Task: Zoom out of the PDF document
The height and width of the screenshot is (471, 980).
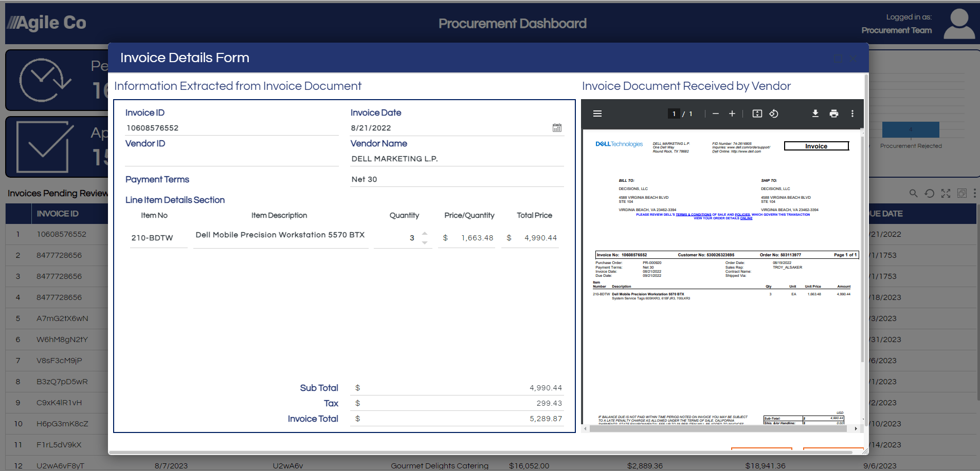Action: (x=716, y=114)
